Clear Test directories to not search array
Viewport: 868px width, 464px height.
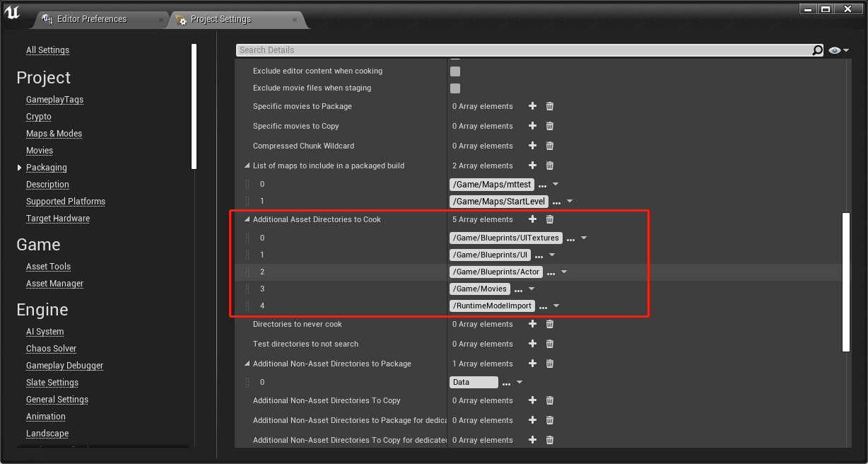pyautogui.click(x=550, y=344)
